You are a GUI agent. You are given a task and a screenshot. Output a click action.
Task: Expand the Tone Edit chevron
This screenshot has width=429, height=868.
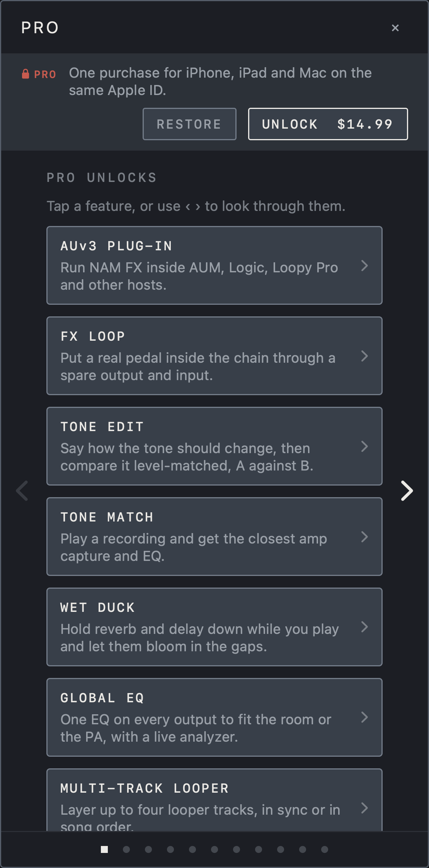pyautogui.click(x=364, y=446)
